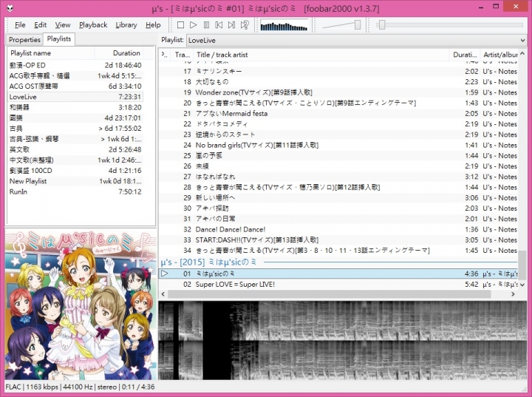Select track 26 with duration 2:19
532x397 pixels.
(x=338, y=166)
